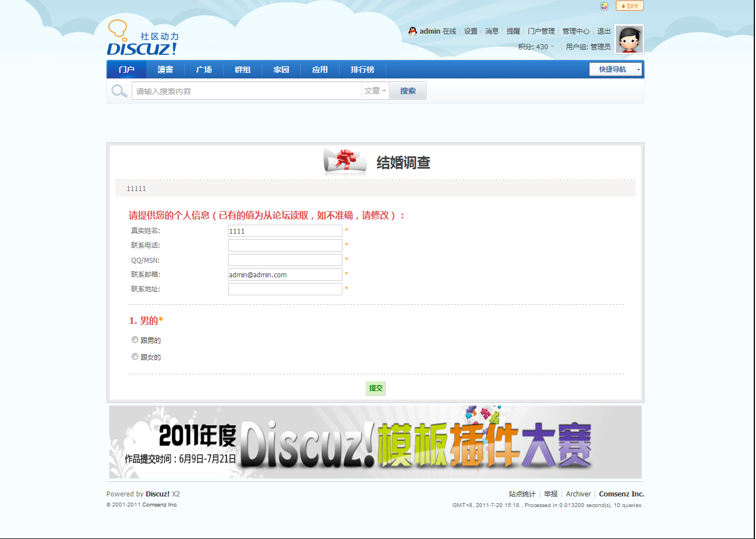The image size is (756, 539).
Task: Open the 站点统计 footer link
Action: pyautogui.click(x=522, y=494)
